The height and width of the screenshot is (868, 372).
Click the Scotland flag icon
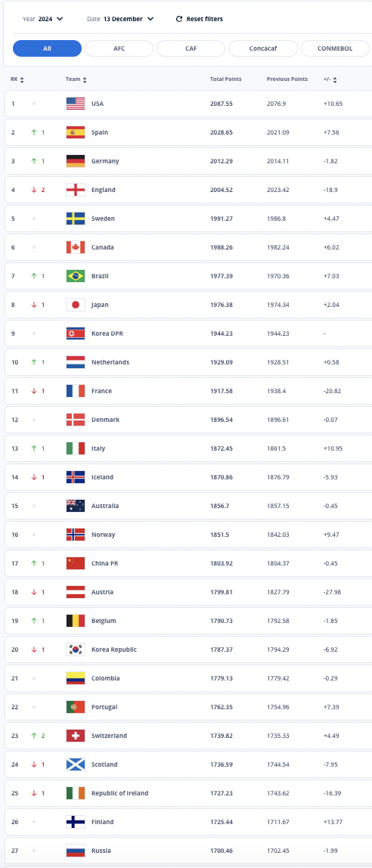pos(76,764)
